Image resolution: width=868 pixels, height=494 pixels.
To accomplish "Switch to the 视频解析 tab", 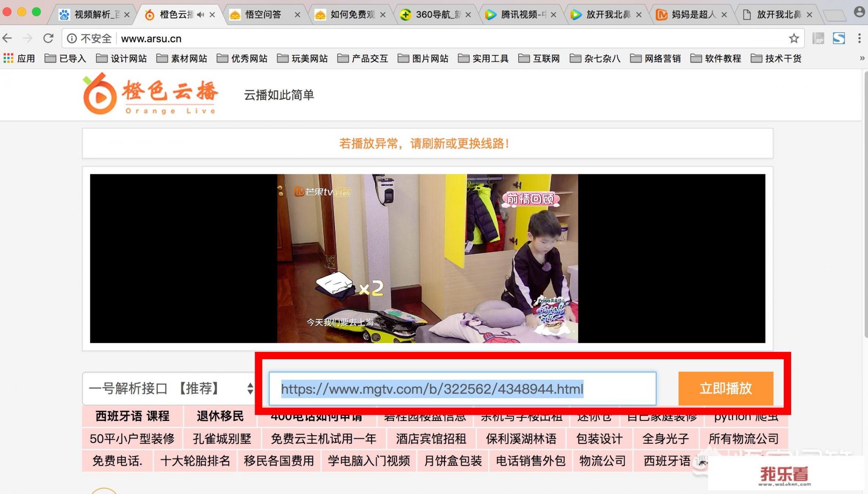I will [94, 15].
